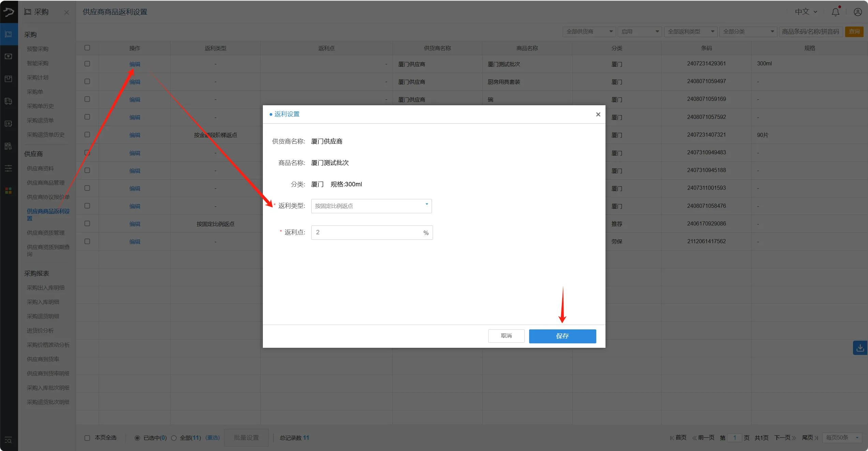The height and width of the screenshot is (451, 868).
Task: Open the 全部供货商 filter dropdown
Action: 589,32
